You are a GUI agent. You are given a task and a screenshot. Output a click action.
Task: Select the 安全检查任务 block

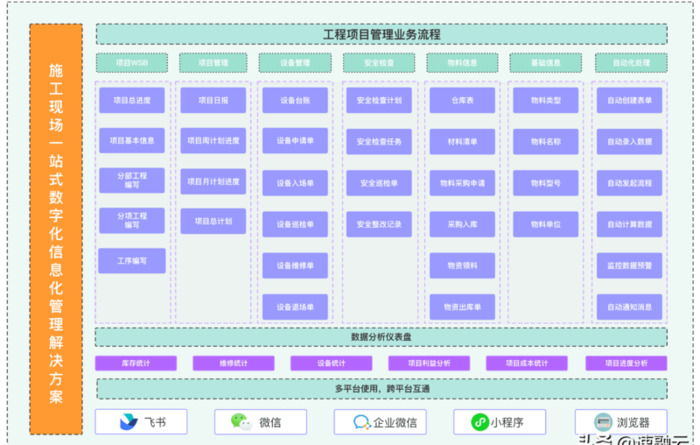pos(379,141)
